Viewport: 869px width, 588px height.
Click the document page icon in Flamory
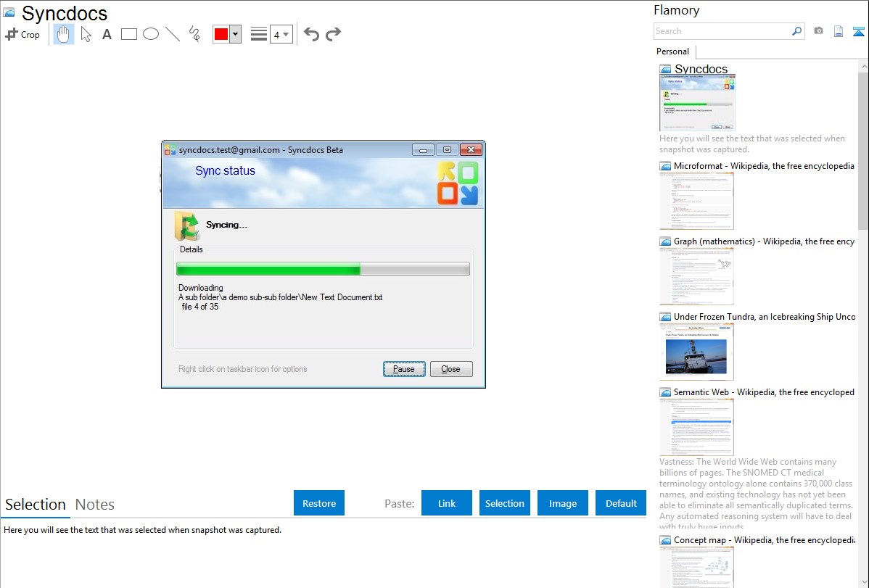tap(839, 31)
